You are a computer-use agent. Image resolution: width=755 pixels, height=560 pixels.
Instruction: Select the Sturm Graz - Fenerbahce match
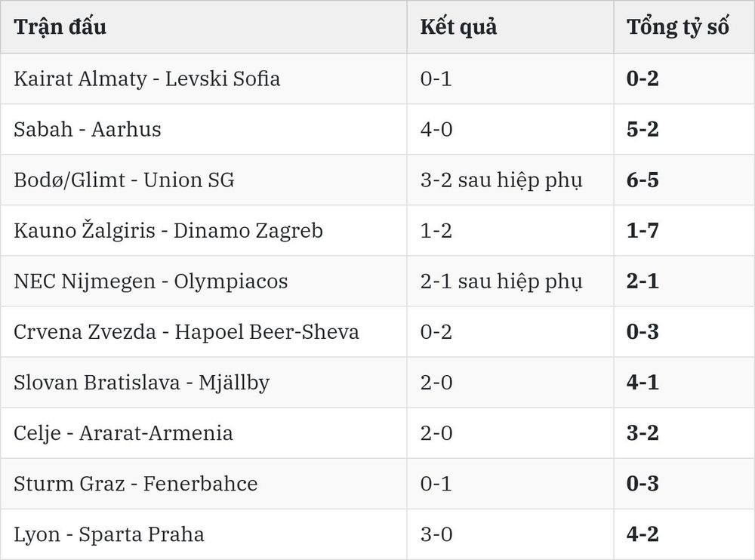[x=136, y=484]
